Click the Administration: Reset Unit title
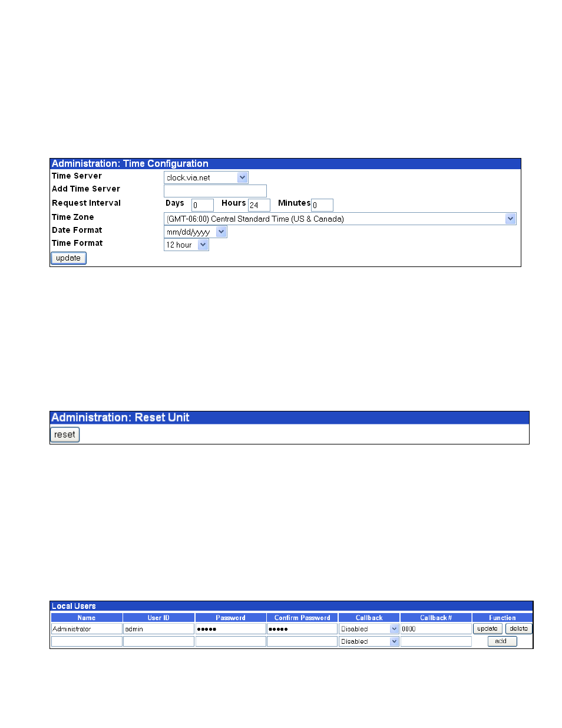The height and width of the screenshot is (728, 562). 120,417
